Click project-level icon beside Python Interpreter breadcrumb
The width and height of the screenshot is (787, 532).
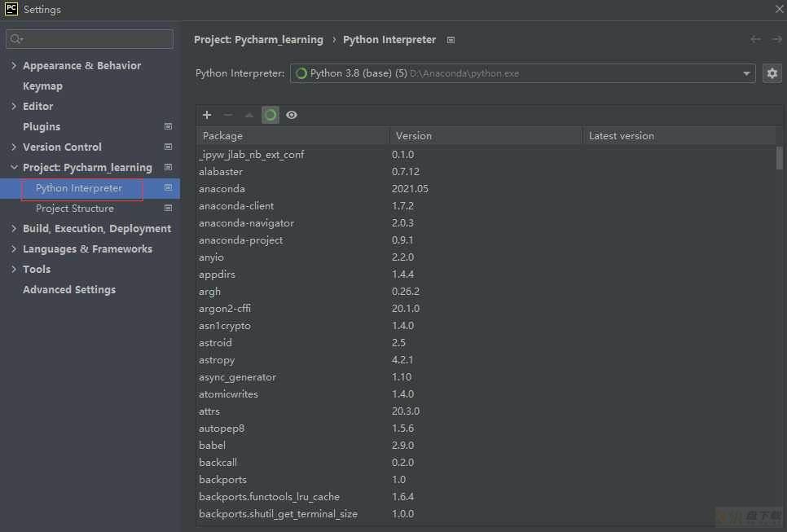pos(451,40)
